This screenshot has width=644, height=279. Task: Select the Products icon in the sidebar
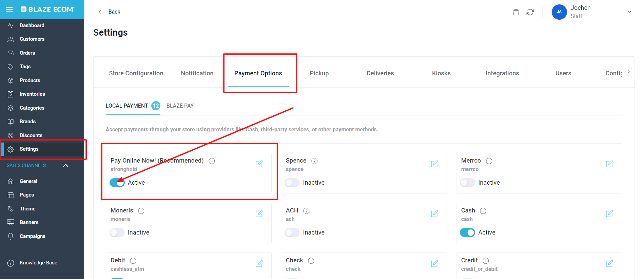(x=11, y=80)
